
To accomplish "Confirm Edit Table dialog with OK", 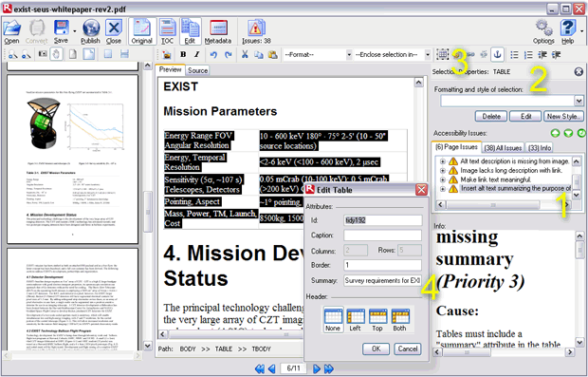I will 376,349.
